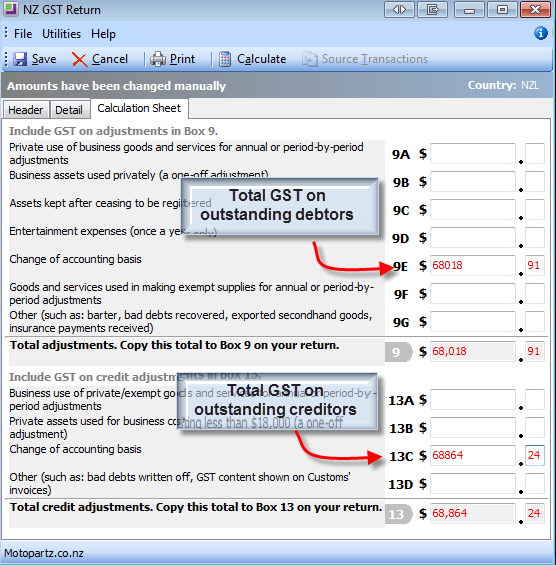Click the Calculate calculator icon
Image resolution: width=556 pixels, height=565 pixels.
tap(225, 59)
